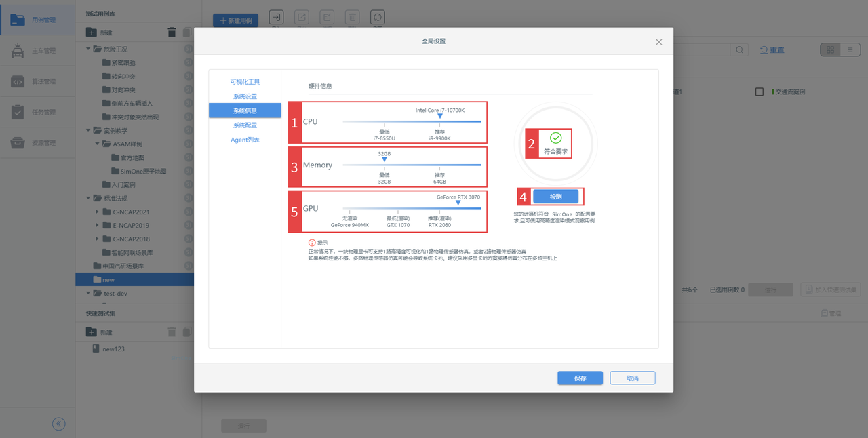
Task: Open 主车管理 car icon in sidebar
Action: (18, 51)
